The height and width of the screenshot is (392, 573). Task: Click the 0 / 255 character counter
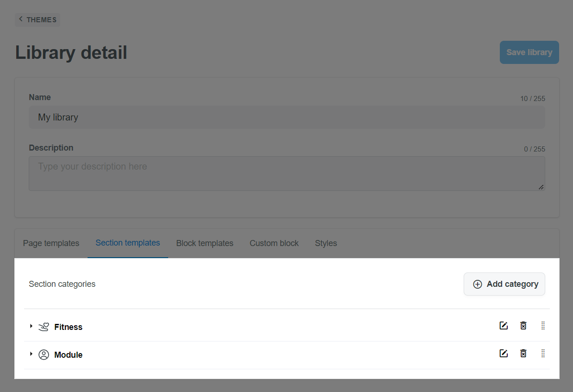tap(535, 149)
